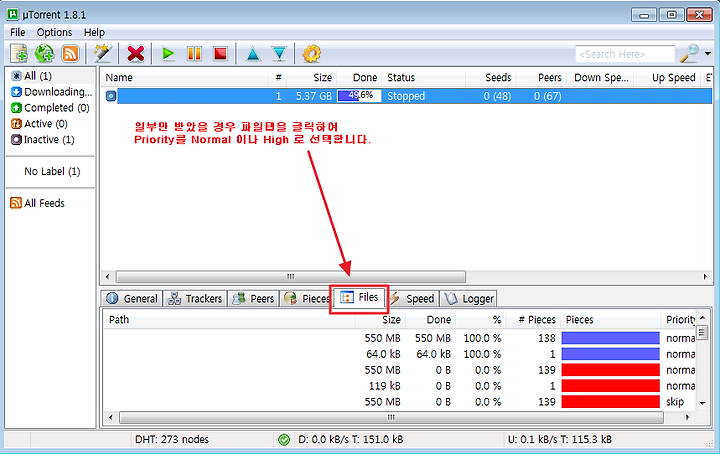Select the Completed (0) category
The image size is (720, 454).
51,108
